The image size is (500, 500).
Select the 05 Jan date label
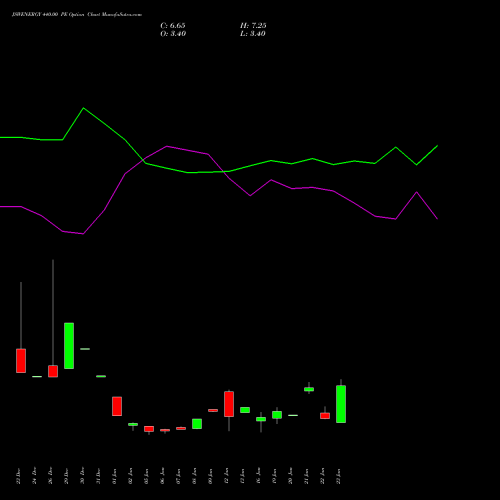pos(146,476)
